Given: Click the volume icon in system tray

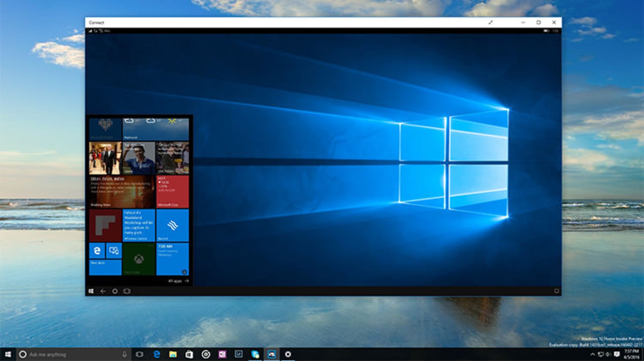Looking at the screenshot, I should coord(608,354).
